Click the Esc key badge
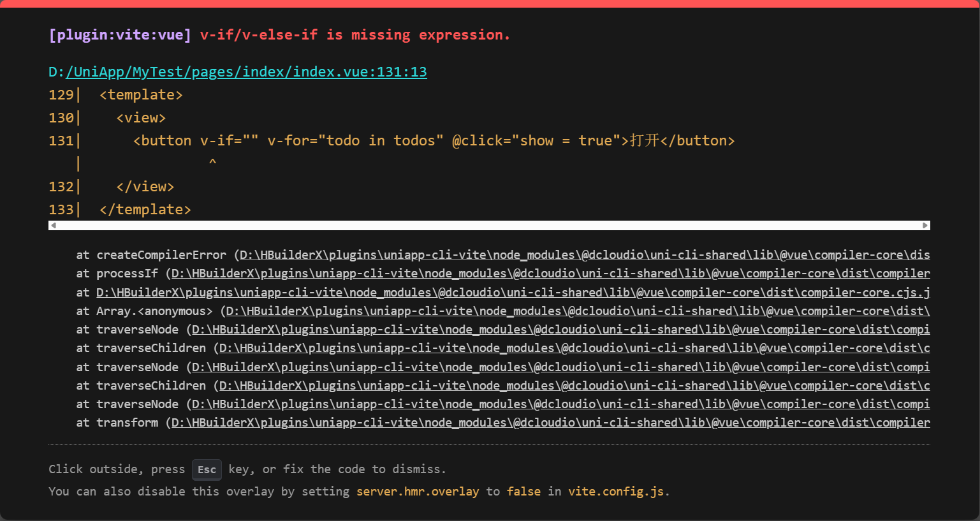Image resolution: width=980 pixels, height=521 pixels. click(x=207, y=470)
